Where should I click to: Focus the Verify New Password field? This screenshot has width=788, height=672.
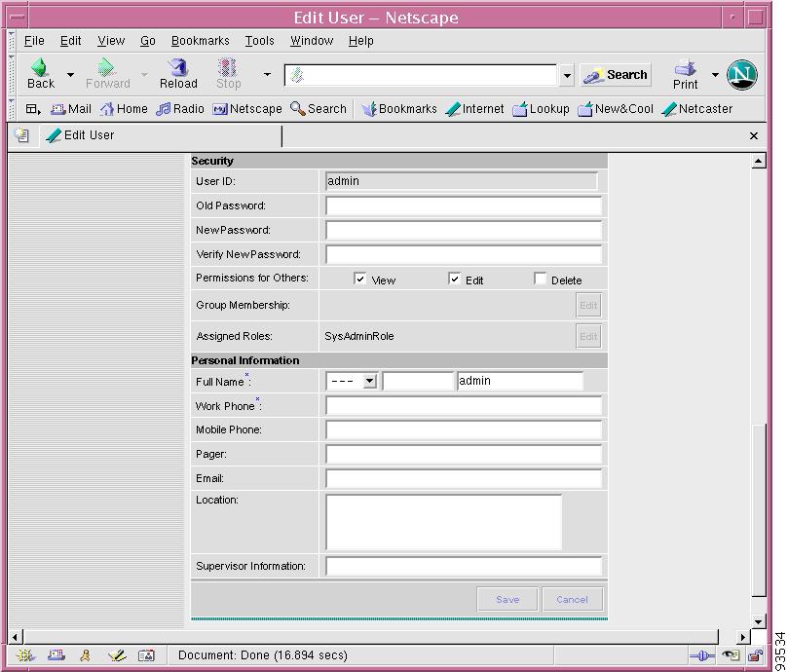(464, 254)
